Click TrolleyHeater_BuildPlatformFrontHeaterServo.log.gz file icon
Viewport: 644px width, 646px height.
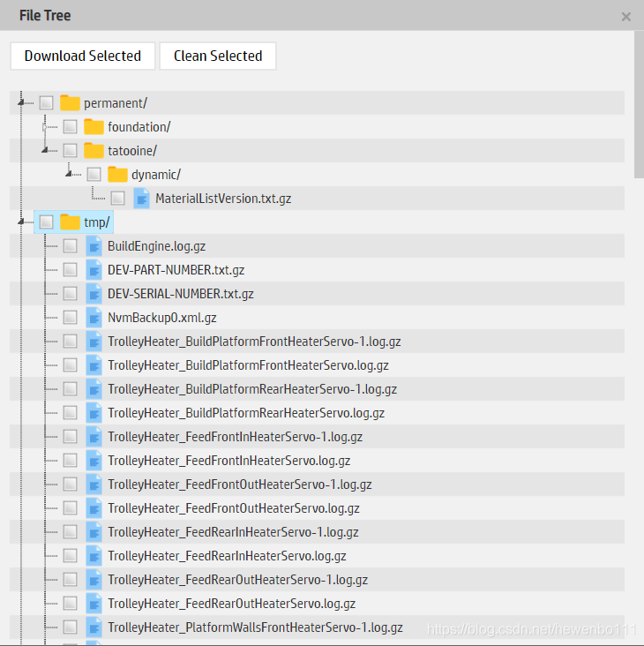click(x=94, y=365)
